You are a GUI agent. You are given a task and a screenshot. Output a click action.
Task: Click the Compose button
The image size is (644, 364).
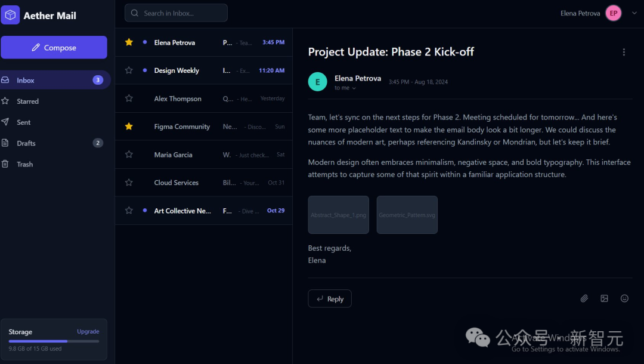pos(54,47)
